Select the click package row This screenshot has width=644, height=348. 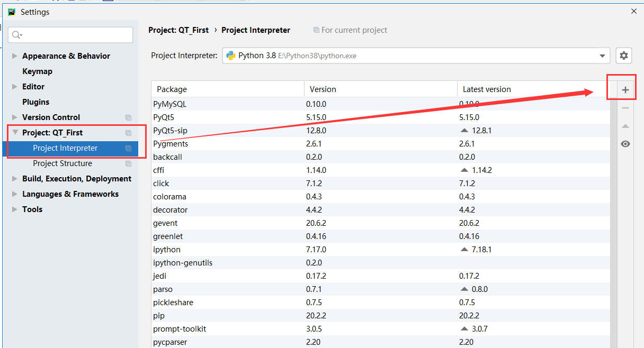(380, 184)
